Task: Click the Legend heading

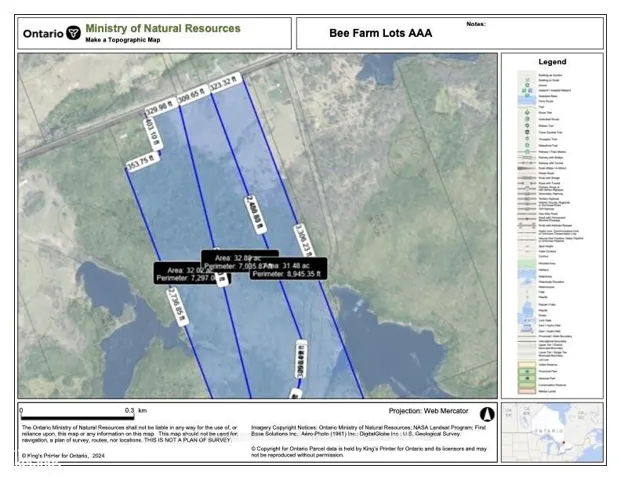Action: [552, 62]
